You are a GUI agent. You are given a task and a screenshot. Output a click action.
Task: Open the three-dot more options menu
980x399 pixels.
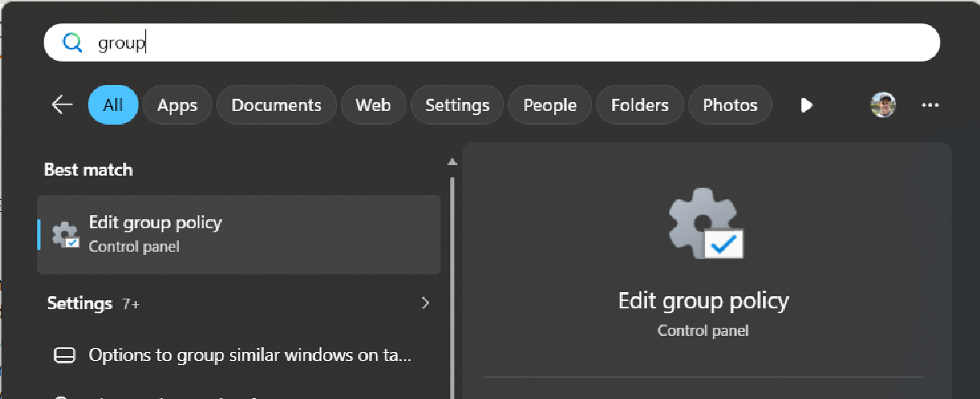click(931, 105)
